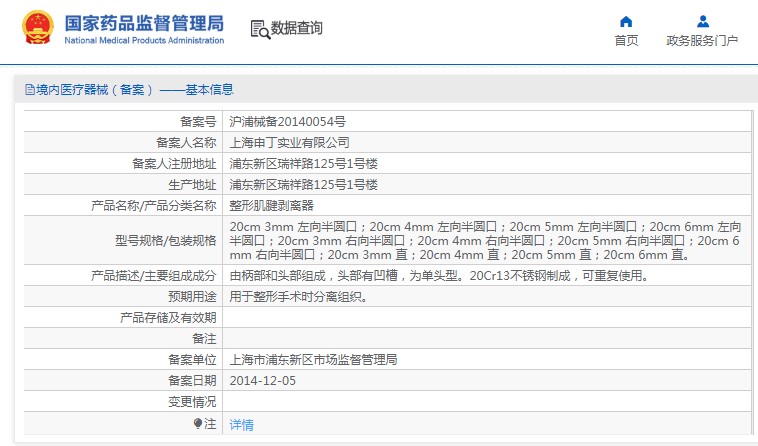Viewport: 758px width, 446px height.
Task: Click the filing date 2014-12-05
Action: tap(263, 380)
